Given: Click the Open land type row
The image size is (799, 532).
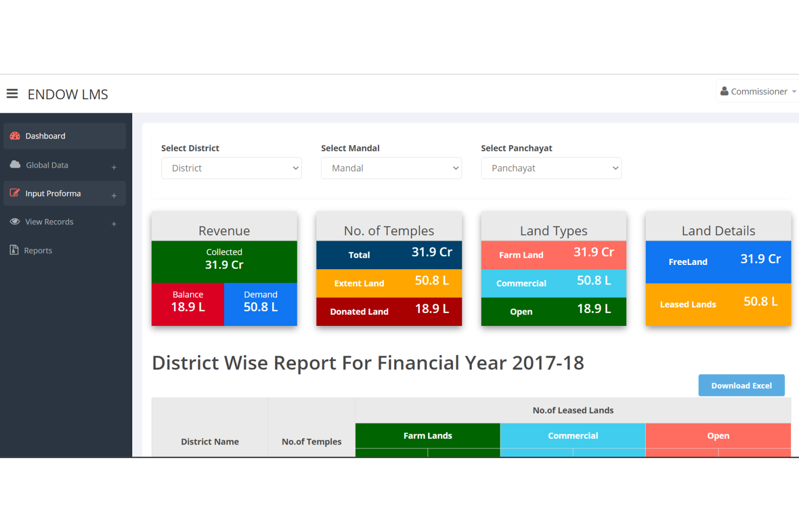Looking at the screenshot, I should point(553,311).
